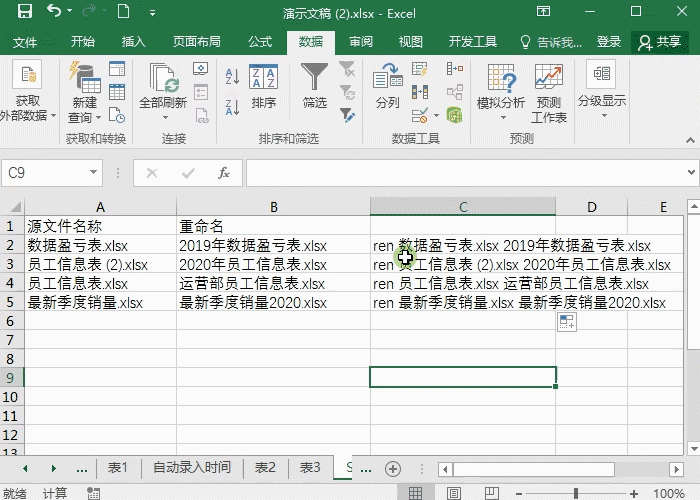Switch to the 视图 ribbon tab
This screenshot has width=700, height=500.
point(411,42)
